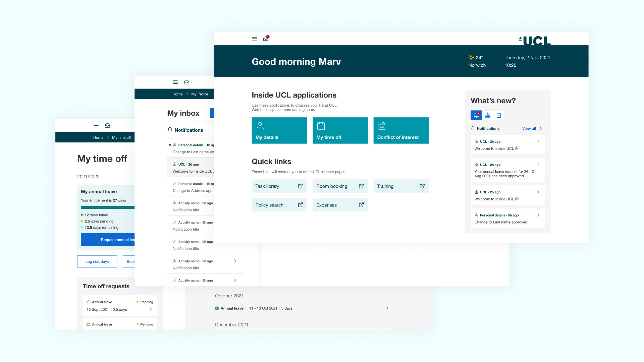
Task: Click external link icon on Task library
Action: [300, 186]
